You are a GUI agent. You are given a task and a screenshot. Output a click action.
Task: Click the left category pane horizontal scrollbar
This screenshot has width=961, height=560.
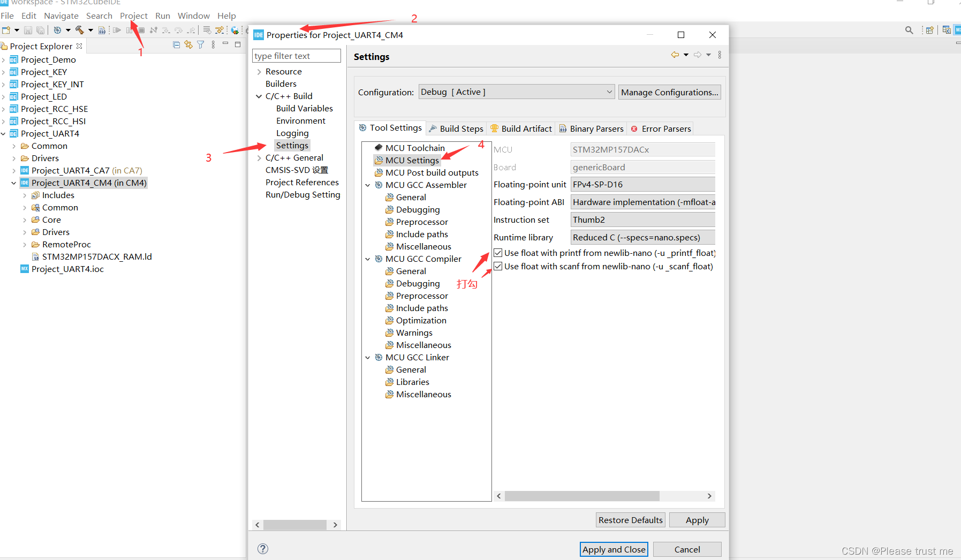pos(295,525)
